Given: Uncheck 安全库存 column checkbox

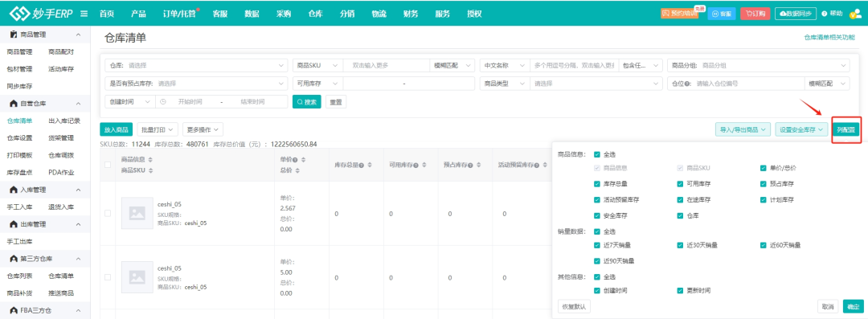Looking at the screenshot, I should [x=596, y=215].
